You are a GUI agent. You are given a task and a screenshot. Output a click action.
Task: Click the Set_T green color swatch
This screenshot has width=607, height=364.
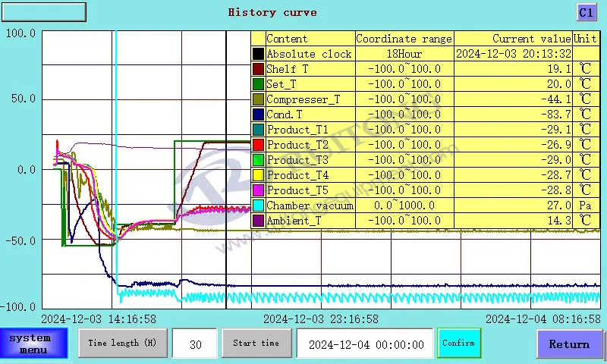pos(258,84)
